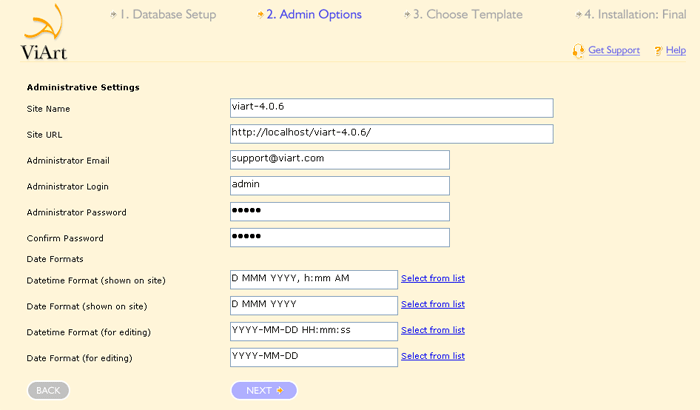This screenshot has height=410, width=700.
Task: Open Select from list for site Date Format
Action: point(433,304)
